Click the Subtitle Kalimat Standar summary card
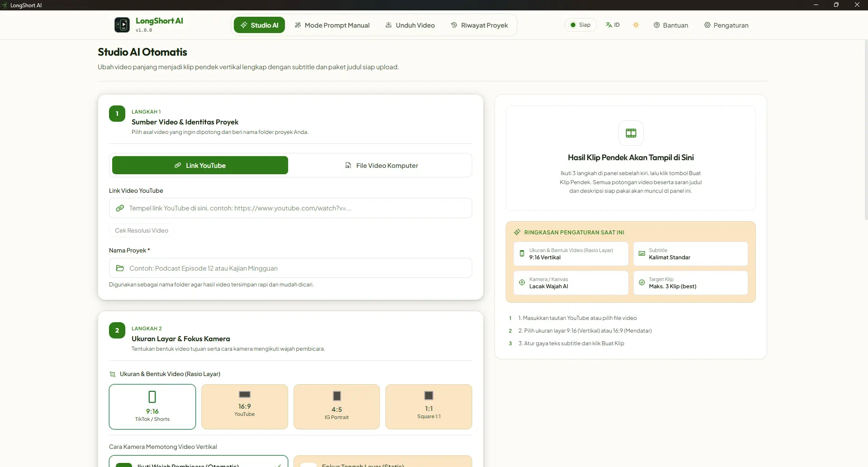Image resolution: width=868 pixels, height=467 pixels. coord(691,254)
